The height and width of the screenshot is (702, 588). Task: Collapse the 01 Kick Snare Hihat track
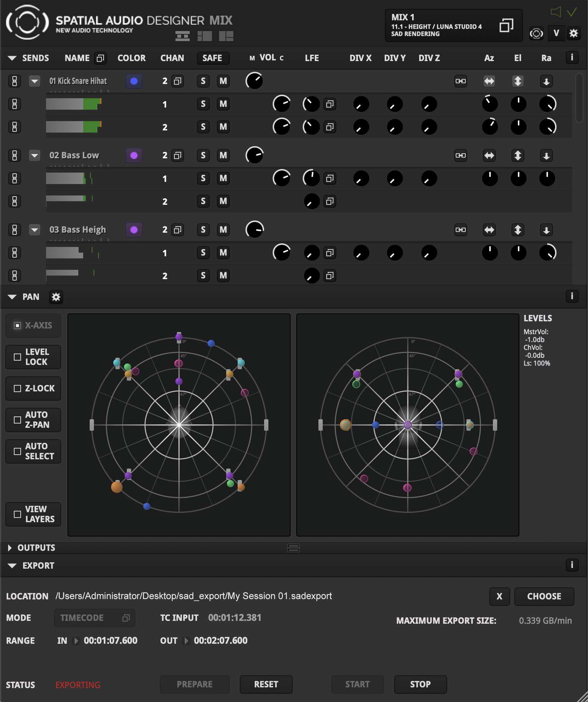point(34,81)
